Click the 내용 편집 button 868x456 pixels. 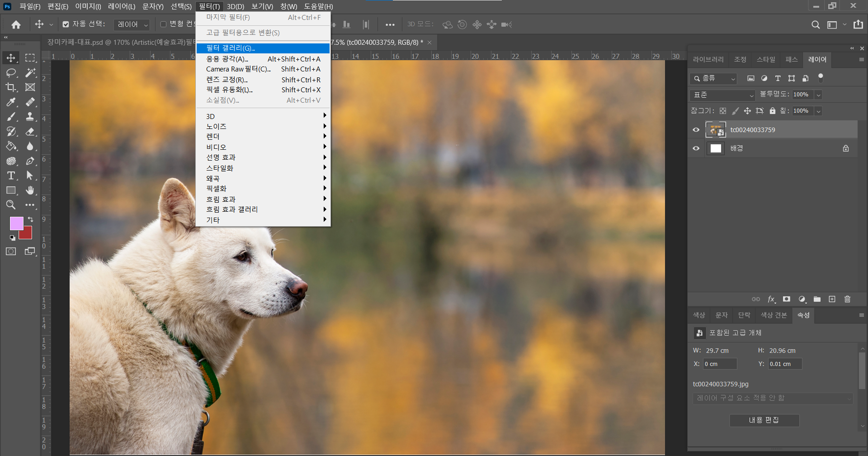pos(764,420)
